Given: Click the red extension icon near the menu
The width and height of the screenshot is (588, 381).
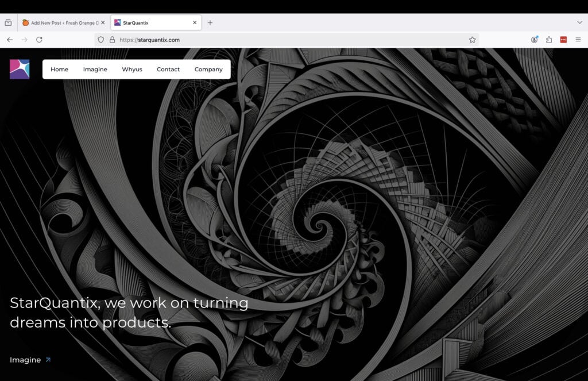Looking at the screenshot, I should coord(563,40).
